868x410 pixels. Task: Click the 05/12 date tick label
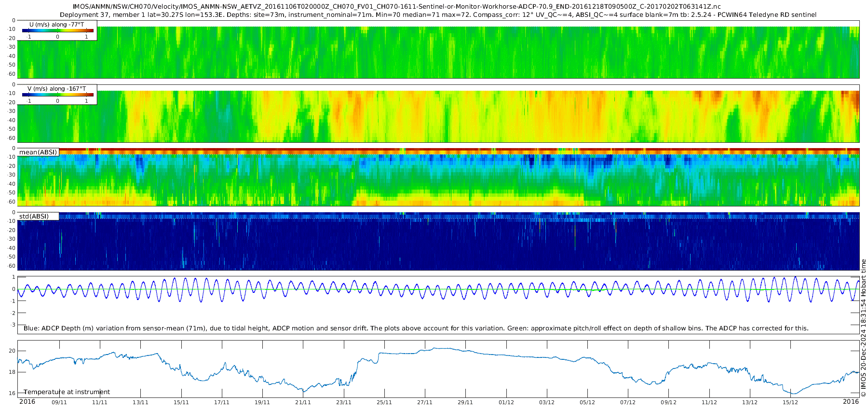pos(587,402)
